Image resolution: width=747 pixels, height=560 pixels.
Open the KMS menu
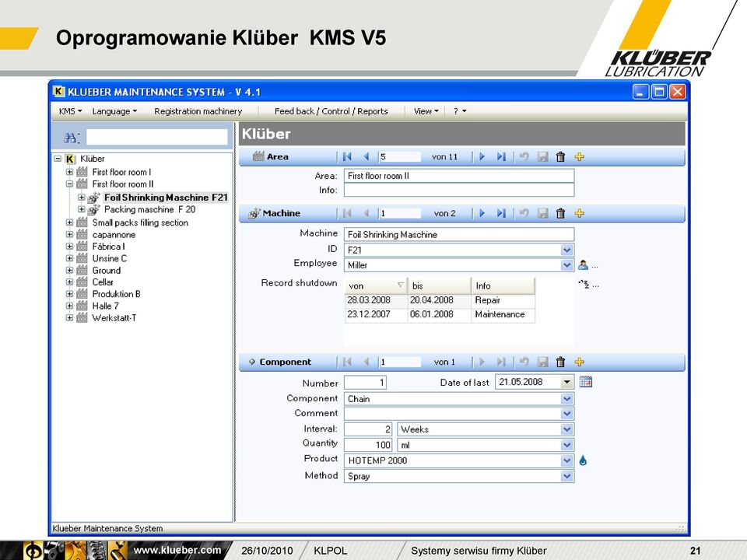tap(70, 111)
